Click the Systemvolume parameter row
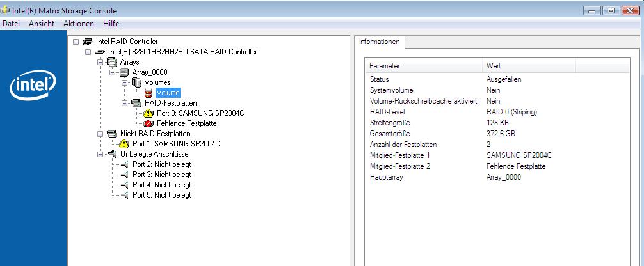Screen dimensions: 644x266 [497, 90]
